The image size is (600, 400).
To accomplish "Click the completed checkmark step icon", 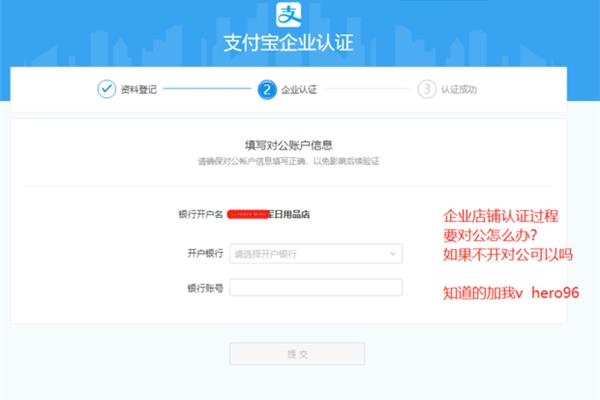I will (106, 89).
